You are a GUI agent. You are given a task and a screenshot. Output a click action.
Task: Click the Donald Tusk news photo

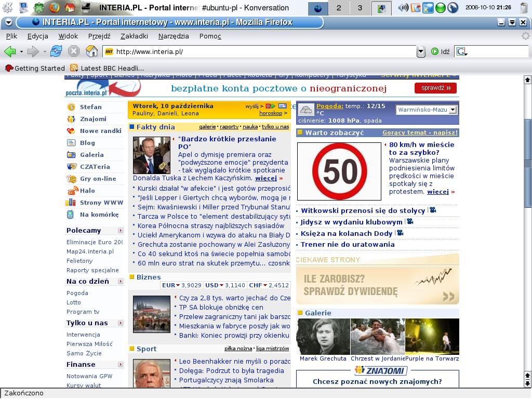[x=152, y=155]
